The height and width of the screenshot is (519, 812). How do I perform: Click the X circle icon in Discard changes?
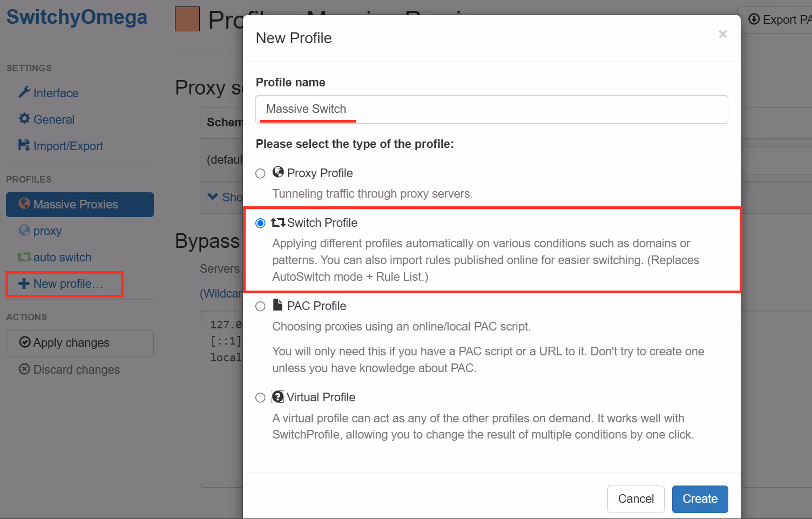point(24,369)
